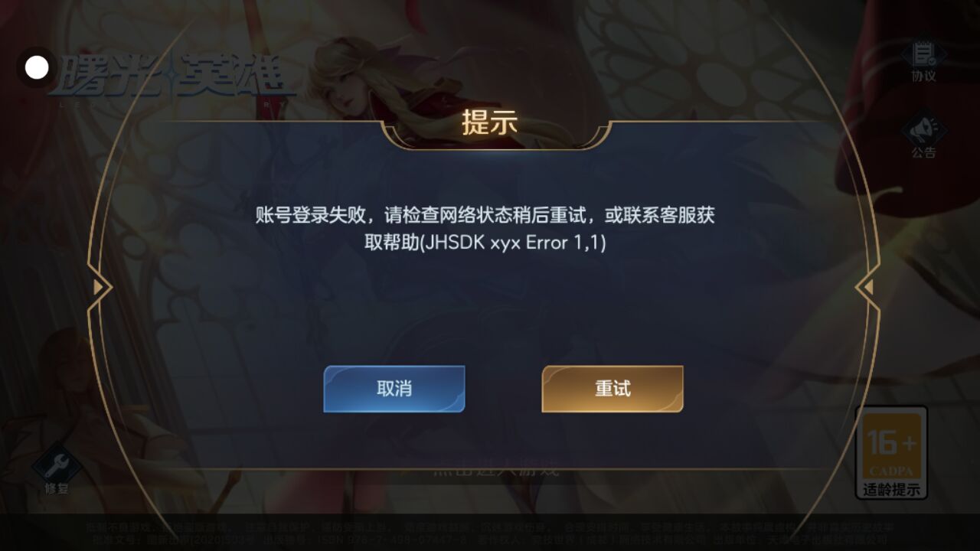Click the left gold arrow ornament
Viewport: 980px width, 551px height.
point(100,287)
